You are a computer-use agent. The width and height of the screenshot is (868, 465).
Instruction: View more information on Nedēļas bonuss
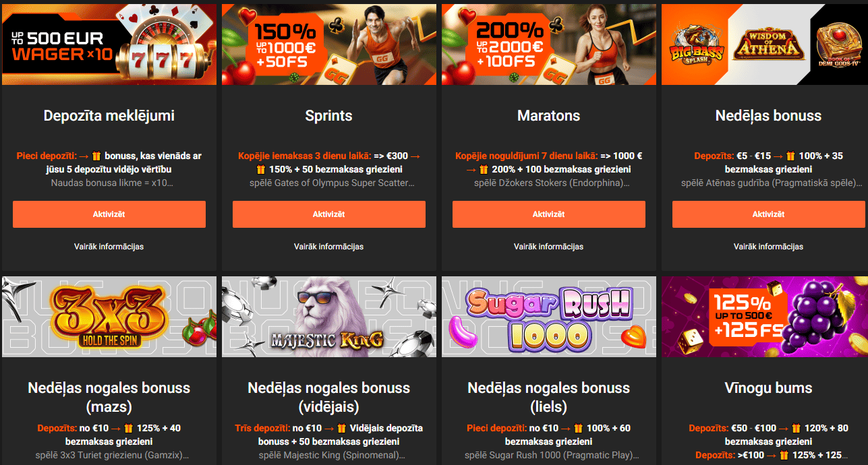click(x=768, y=247)
